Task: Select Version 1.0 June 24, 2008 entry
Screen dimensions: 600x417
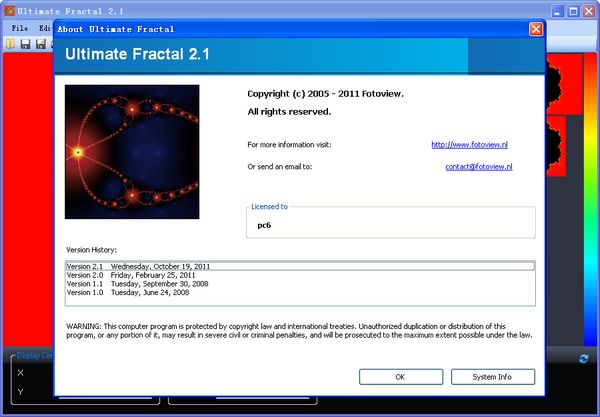Action: 300,292
